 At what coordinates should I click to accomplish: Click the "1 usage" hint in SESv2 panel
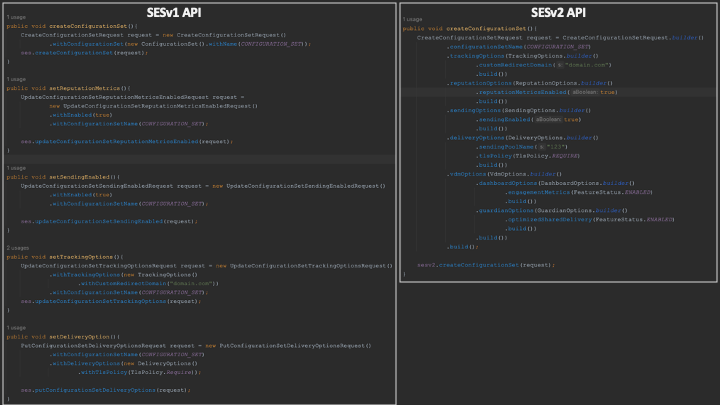(x=412, y=19)
